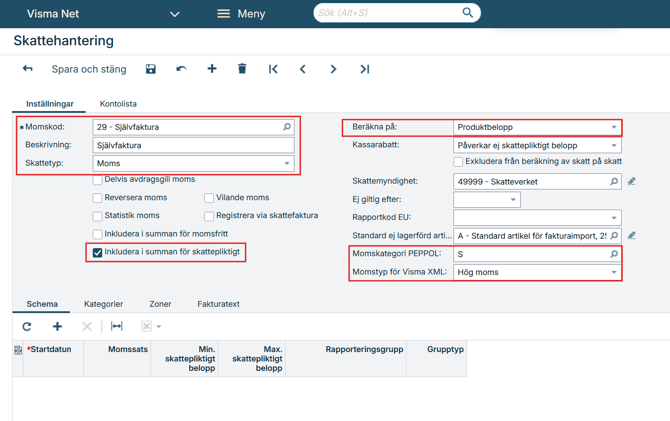Expand the Beräkna på dropdown
Viewport: 670px width, 421px height.
coord(613,127)
